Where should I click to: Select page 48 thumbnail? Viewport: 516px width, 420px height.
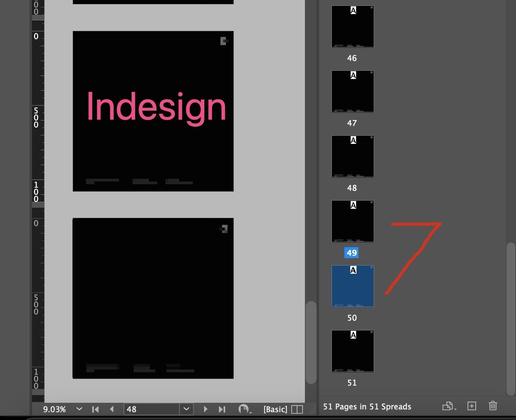pos(353,156)
